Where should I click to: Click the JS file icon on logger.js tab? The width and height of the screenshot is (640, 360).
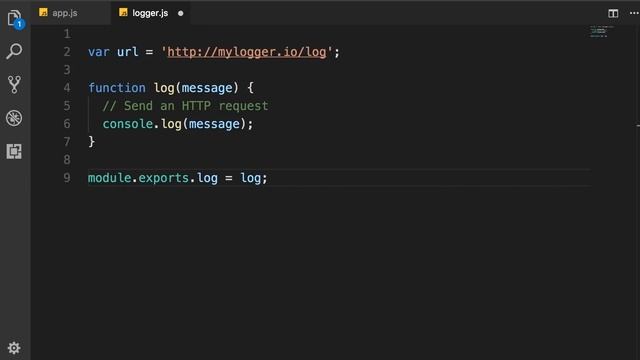click(x=123, y=13)
